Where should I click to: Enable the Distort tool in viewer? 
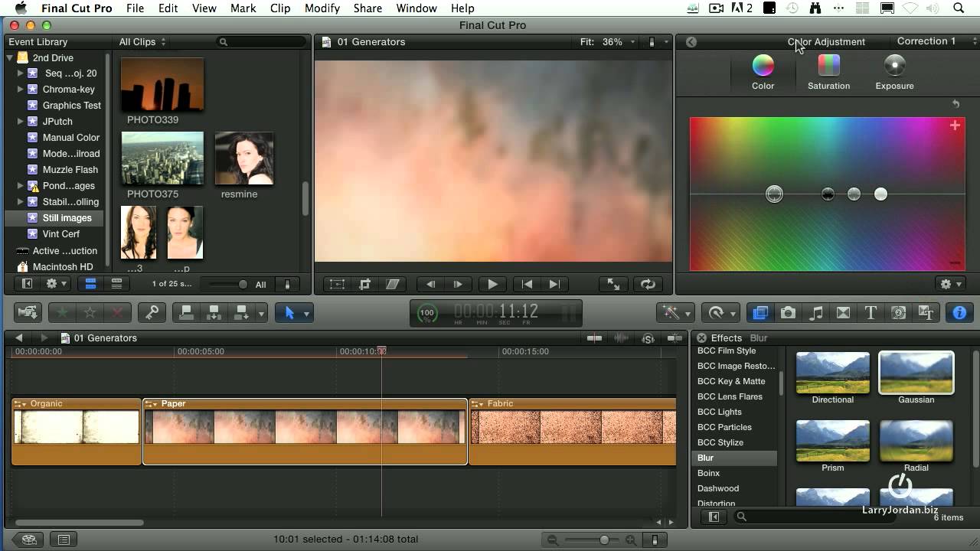[x=393, y=284]
